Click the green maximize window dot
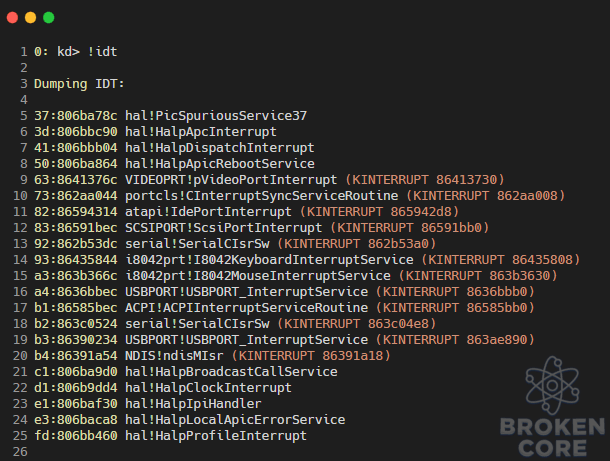 pyautogui.click(x=49, y=18)
